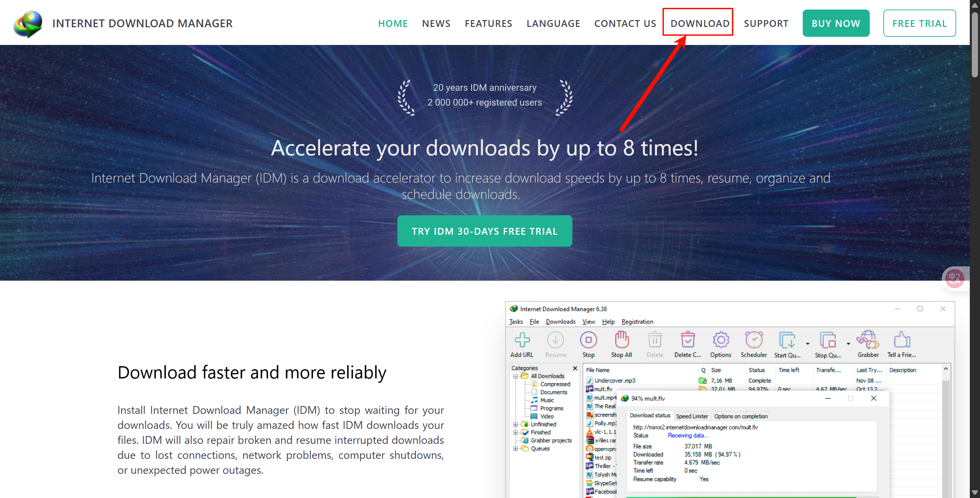Click the Delete Completed trash icon
This screenshot has width=980, height=498.
(687, 340)
